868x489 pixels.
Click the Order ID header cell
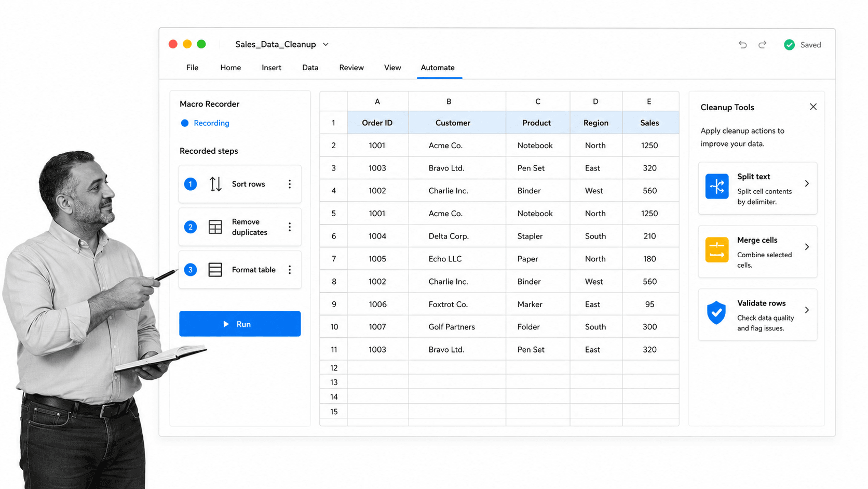coord(377,123)
